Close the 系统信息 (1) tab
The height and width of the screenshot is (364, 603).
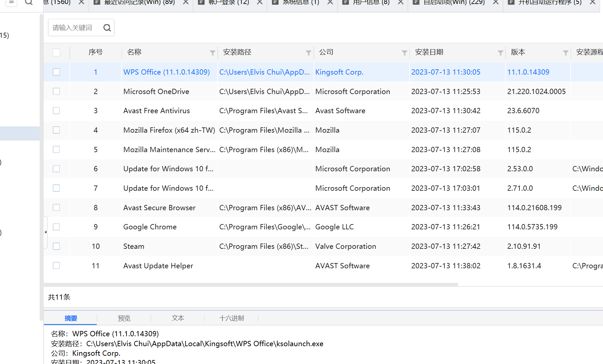(x=330, y=2)
